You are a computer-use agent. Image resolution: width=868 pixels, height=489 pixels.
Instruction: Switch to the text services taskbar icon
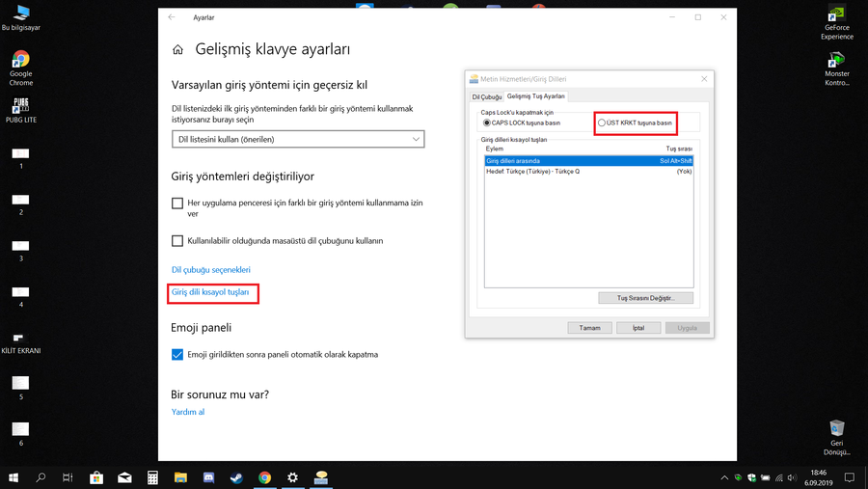click(x=320, y=477)
